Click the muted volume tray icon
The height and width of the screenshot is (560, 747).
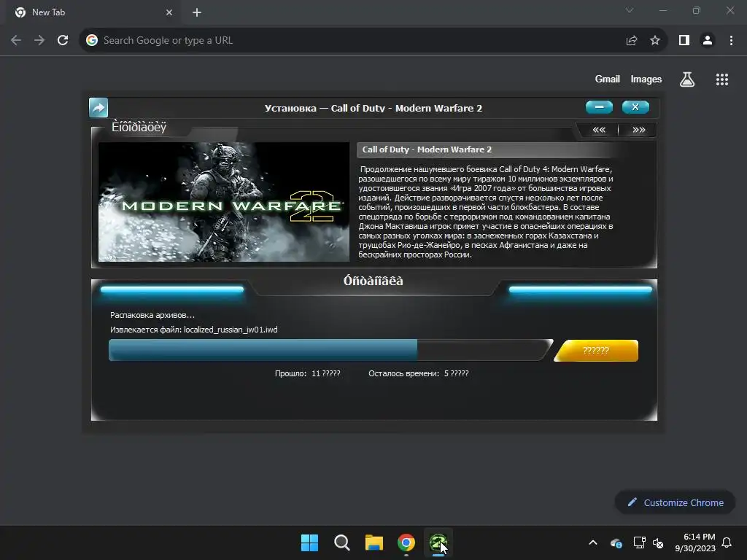pos(658,542)
